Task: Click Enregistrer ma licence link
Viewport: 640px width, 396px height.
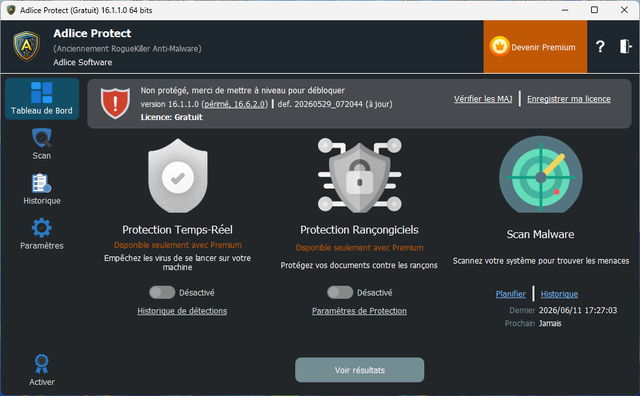Action: [x=569, y=99]
